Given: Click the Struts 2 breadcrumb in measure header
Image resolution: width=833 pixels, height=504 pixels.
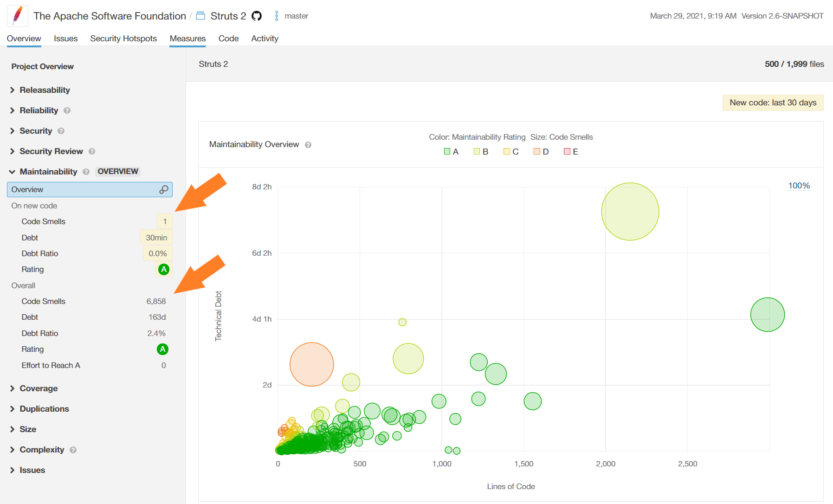Looking at the screenshot, I should point(213,64).
